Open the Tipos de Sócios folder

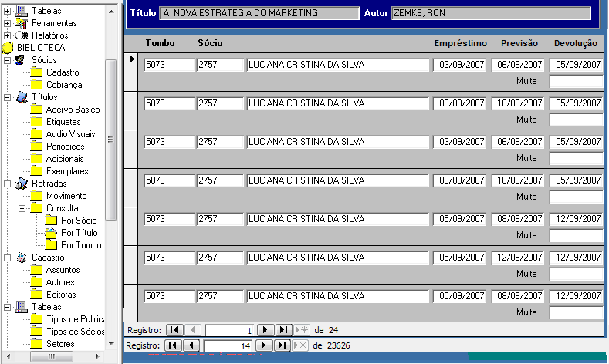pos(68,332)
